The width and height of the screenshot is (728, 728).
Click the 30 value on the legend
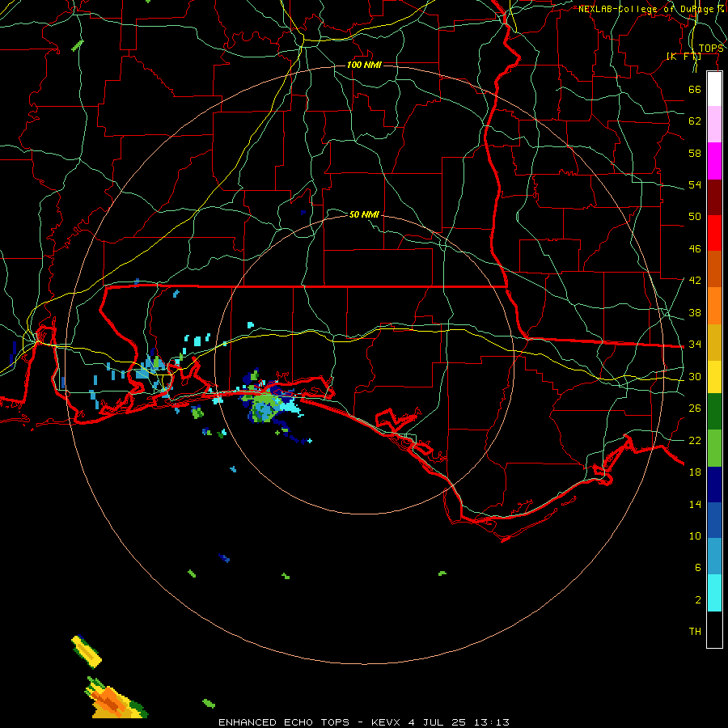coord(695,376)
